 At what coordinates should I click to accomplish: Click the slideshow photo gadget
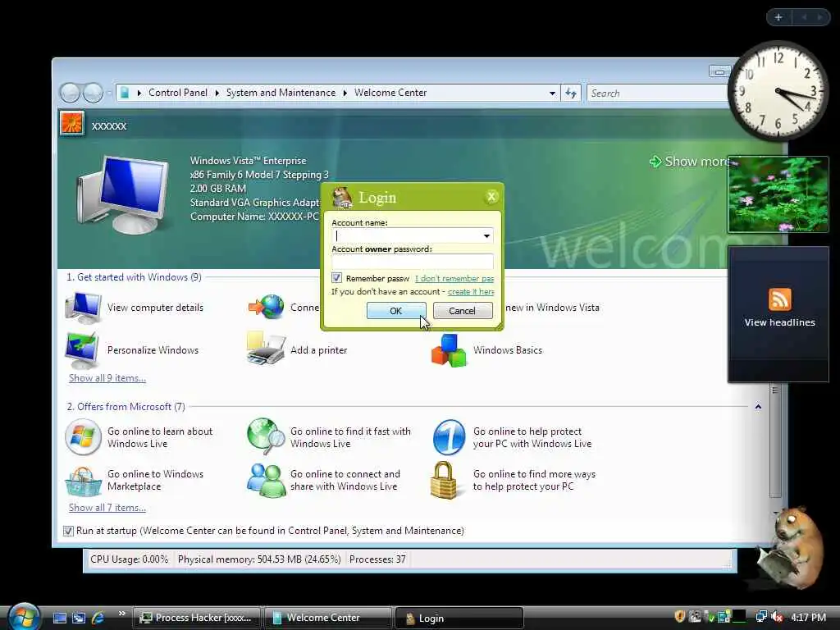pos(778,194)
